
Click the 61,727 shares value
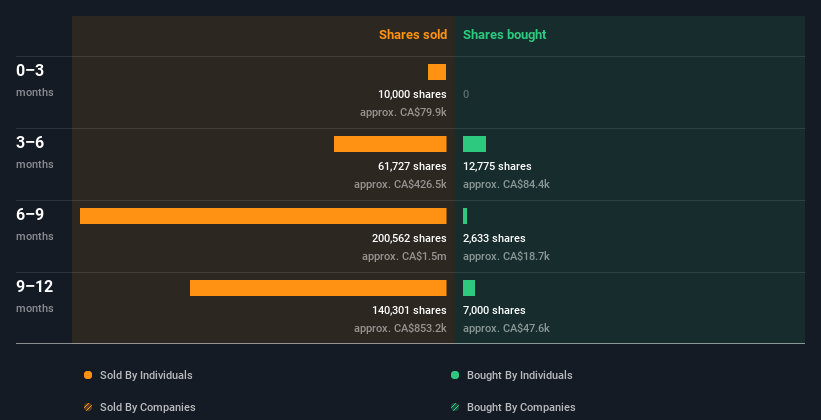coord(412,166)
